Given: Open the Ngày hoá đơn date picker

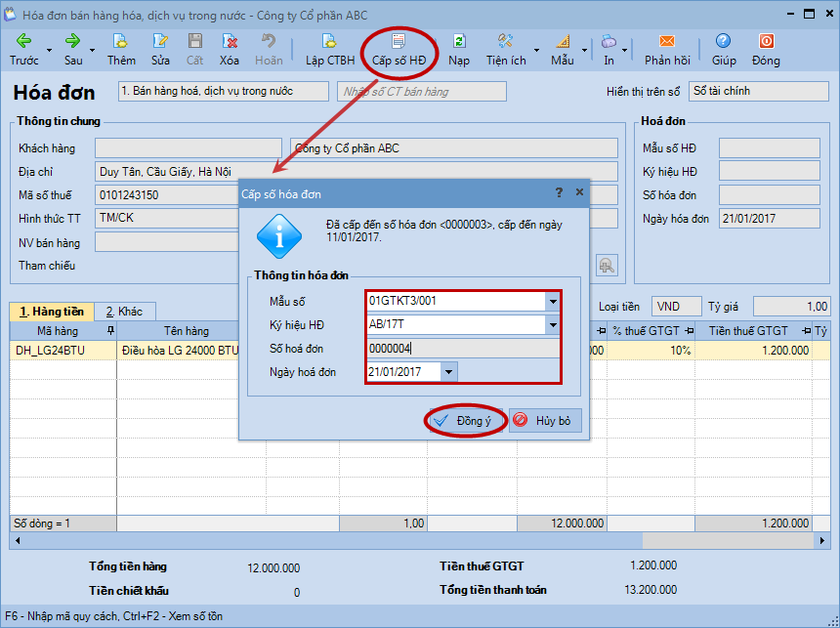Looking at the screenshot, I should tap(447, 372).
